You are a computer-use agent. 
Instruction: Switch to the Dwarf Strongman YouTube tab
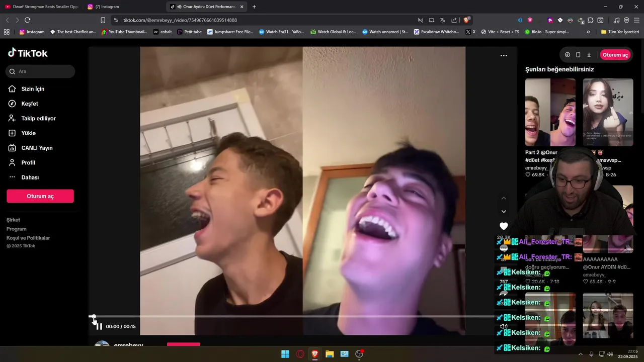pos(42,7)
